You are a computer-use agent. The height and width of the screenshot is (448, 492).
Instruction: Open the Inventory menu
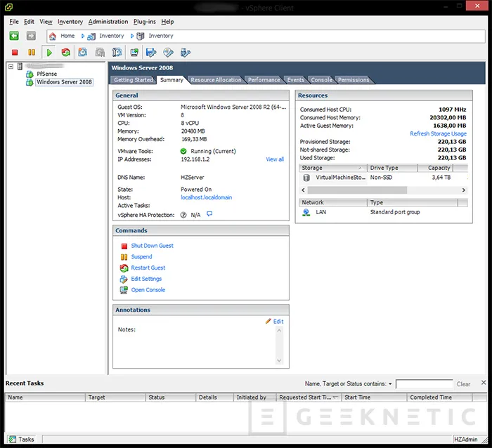click(x=70, y=22)
